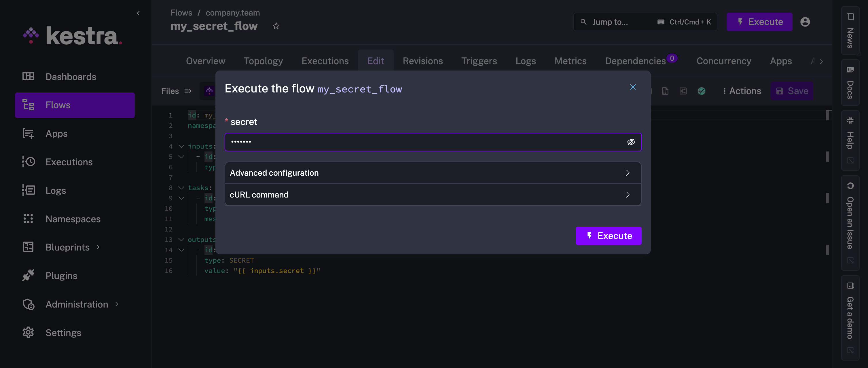This screenshot has height=368, width=868.
Task: Click the Dashboards sidebar icon
Action: pos(28,77)
